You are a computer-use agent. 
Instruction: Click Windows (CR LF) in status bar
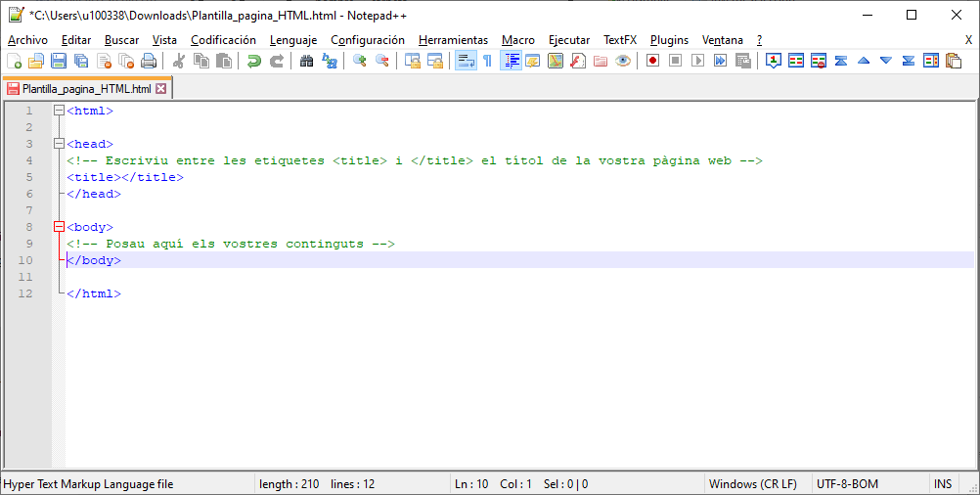[x=753, y=483]
